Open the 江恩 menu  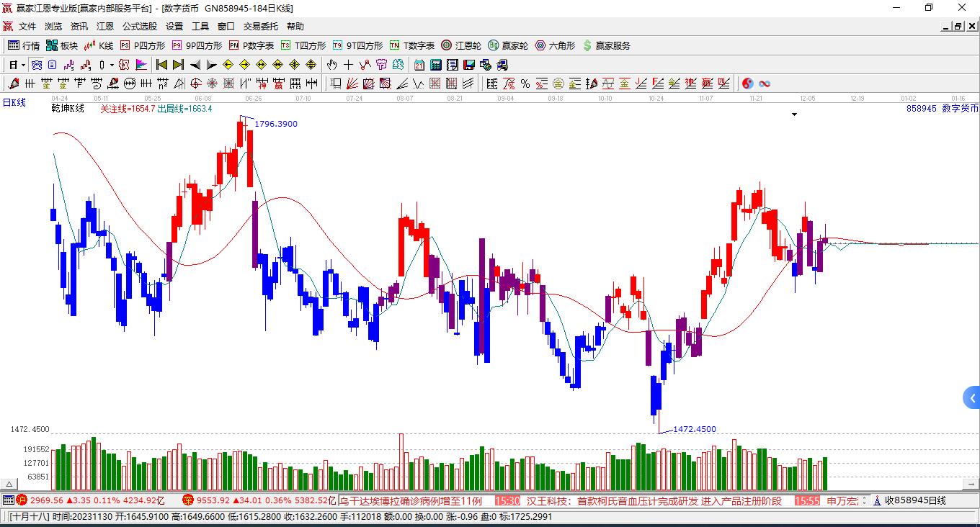coord(105,27)
